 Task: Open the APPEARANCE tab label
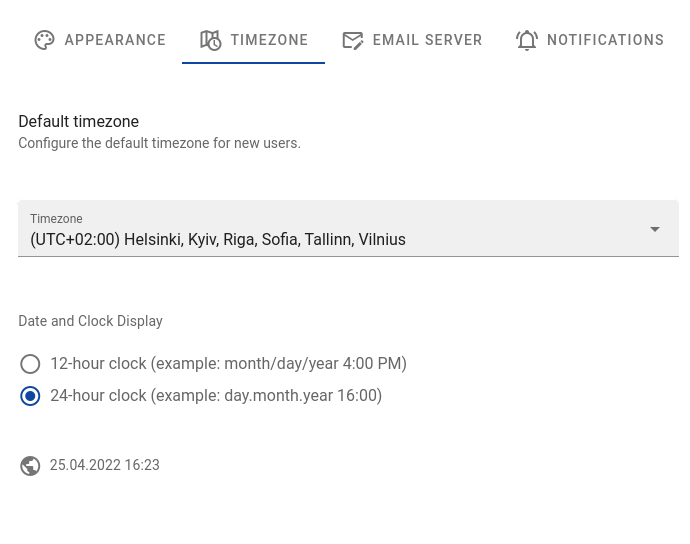pyautogui.click(x=115, y=40)
